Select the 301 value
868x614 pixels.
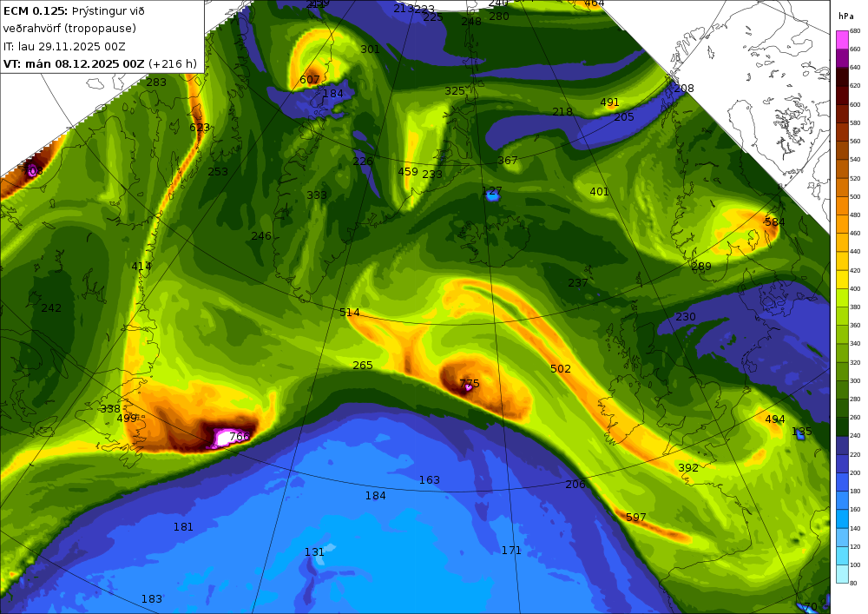370,50
